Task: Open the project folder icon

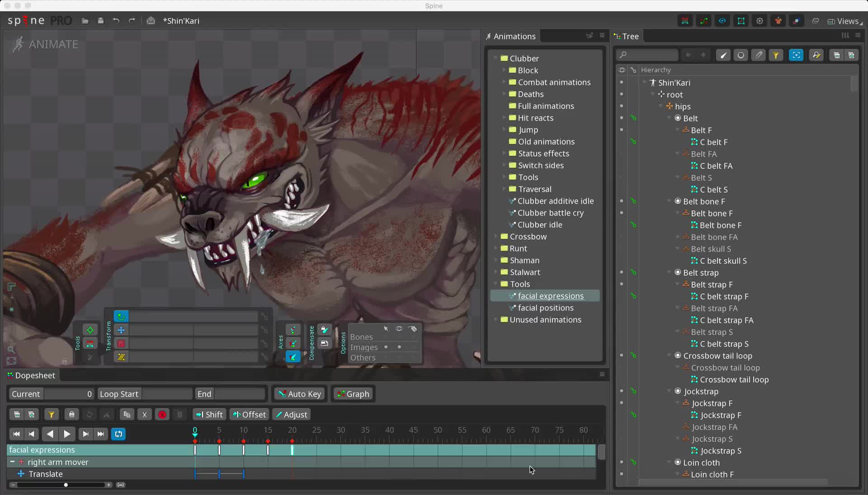Action: click(x=85, y=21)
